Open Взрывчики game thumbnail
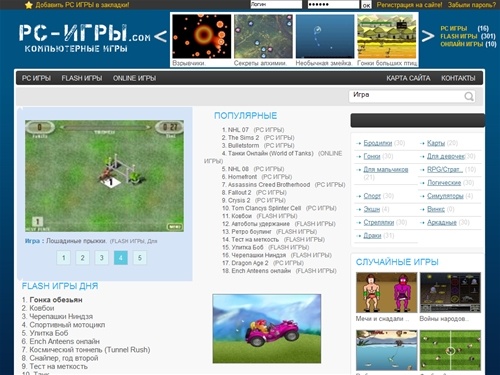Image resolution: width=500 pixels, height=375 pixels. tap(202, 36)
